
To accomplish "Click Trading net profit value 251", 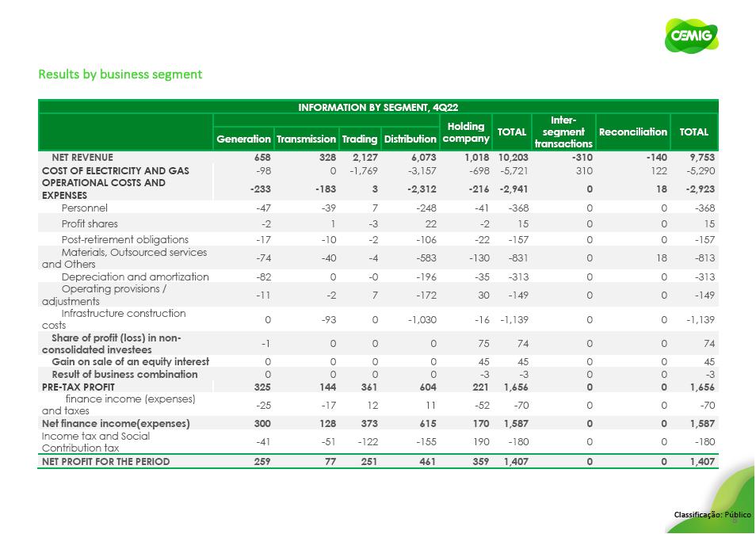I will point(369,462).
